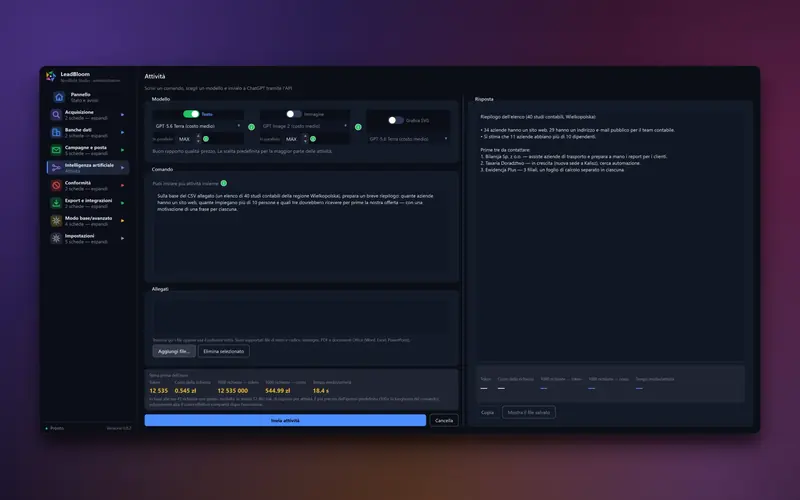Expand the Export e integrazioni section arrow
Image resolution: width=800 pixels, height=500 pixels.
coord(122,203)
